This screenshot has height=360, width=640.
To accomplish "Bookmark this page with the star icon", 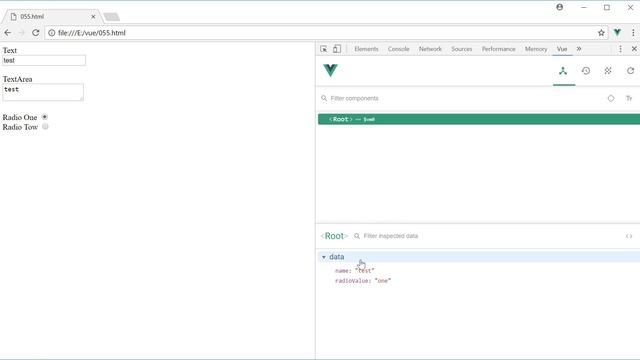I will 601,33.
